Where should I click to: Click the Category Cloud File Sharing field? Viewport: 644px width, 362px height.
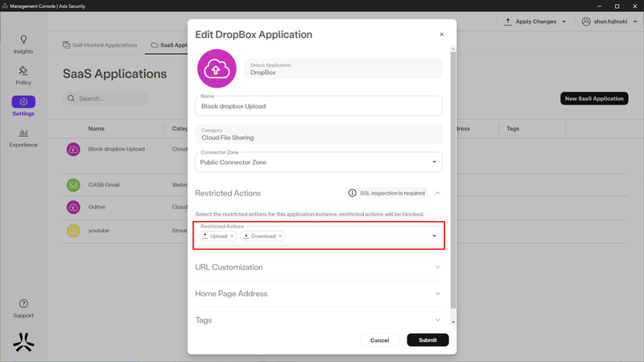coord(319,134)
